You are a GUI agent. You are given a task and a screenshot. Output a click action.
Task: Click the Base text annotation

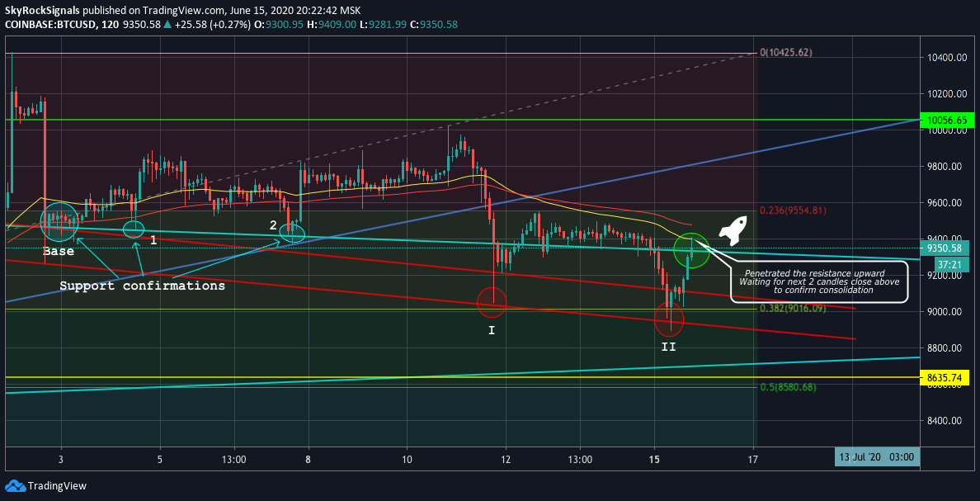(x=58, y=251)
